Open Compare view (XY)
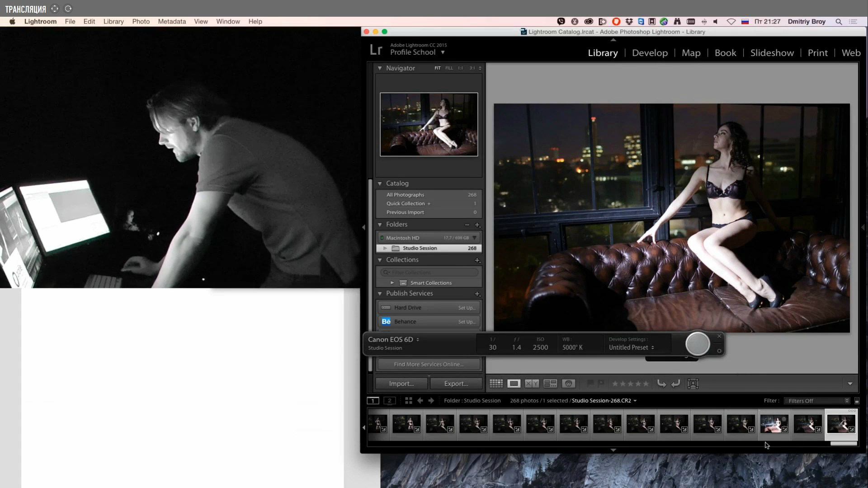 (x=532, y=384)
